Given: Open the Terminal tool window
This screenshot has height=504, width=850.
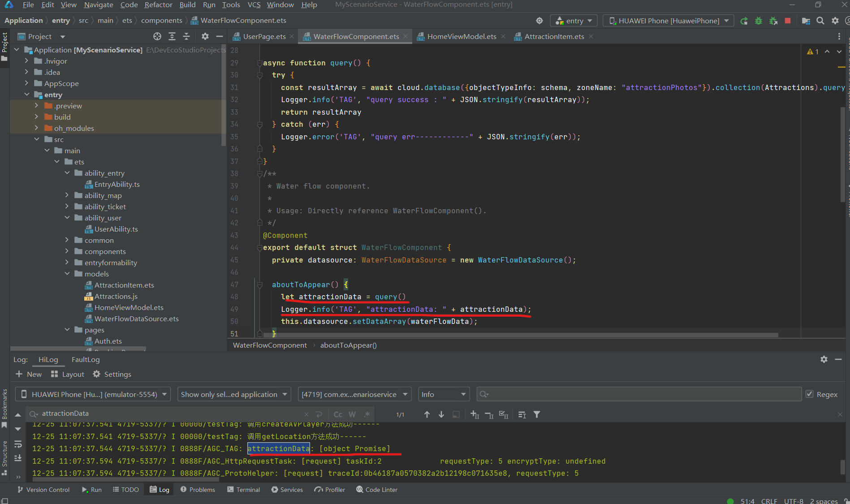Looking at the screenshot, I should tap(244, 490).
